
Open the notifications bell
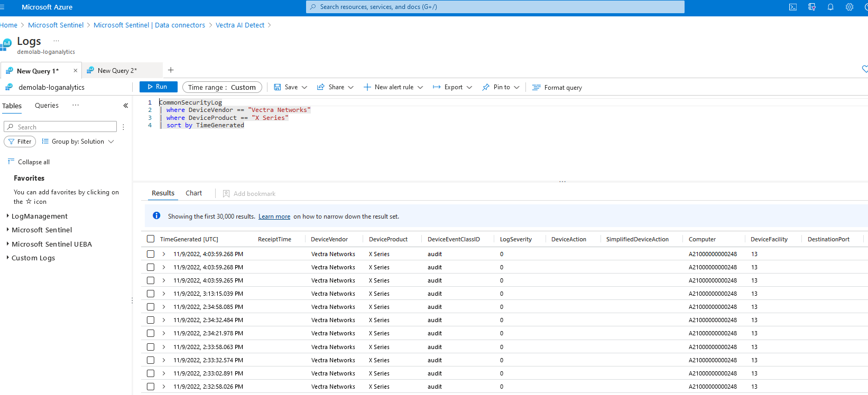[x=830, y=7]
